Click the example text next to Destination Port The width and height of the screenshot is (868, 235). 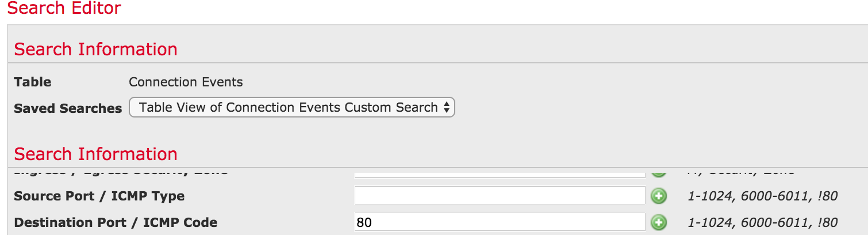[762, 222]
